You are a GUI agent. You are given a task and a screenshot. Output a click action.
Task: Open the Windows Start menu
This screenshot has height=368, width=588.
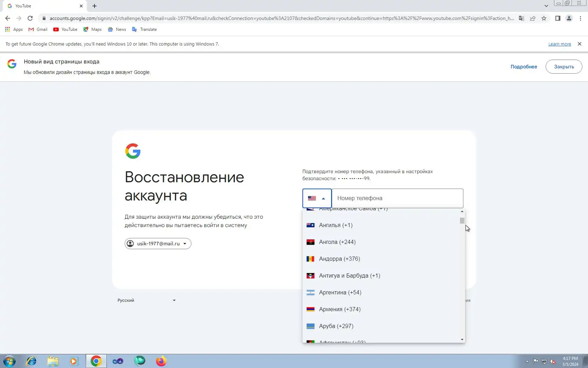pyautogui.click(x=9, y=361)
